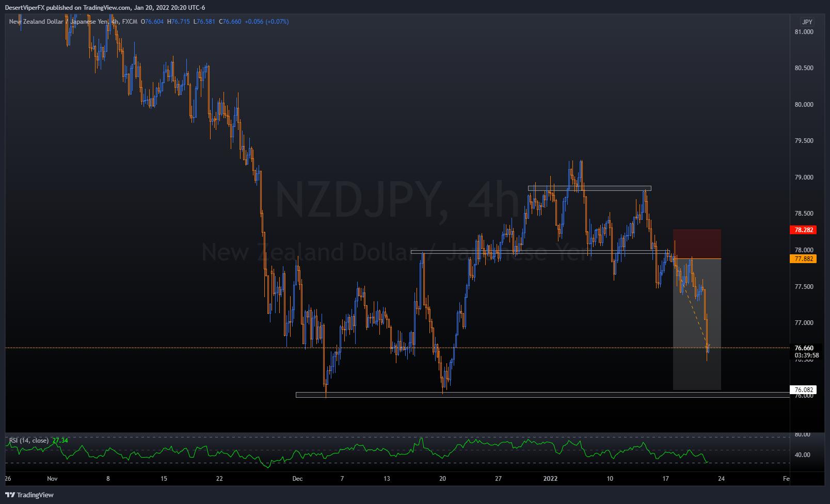Click the 76.082 target price label

click(803, 390)
